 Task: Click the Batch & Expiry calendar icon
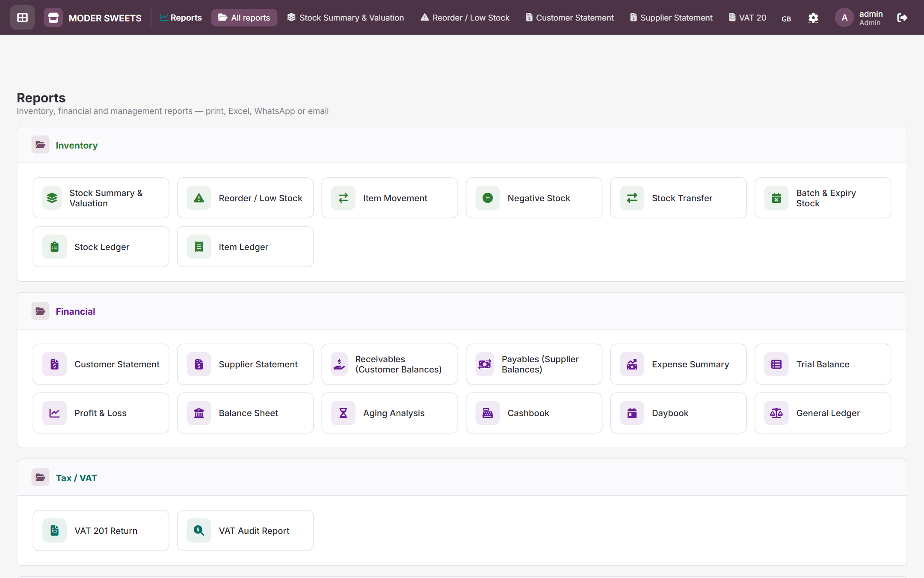776,198
